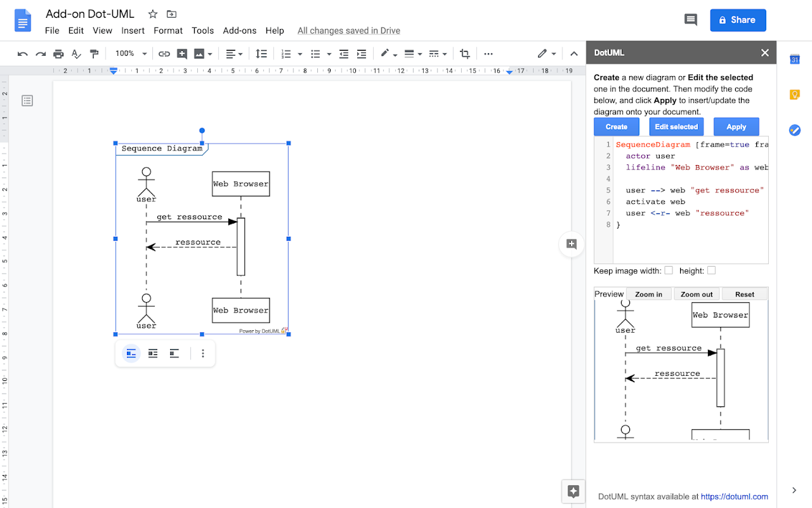812x508 pixels.
Task: Star the Add-on Dot-UML document
Action: pos(153,14)
